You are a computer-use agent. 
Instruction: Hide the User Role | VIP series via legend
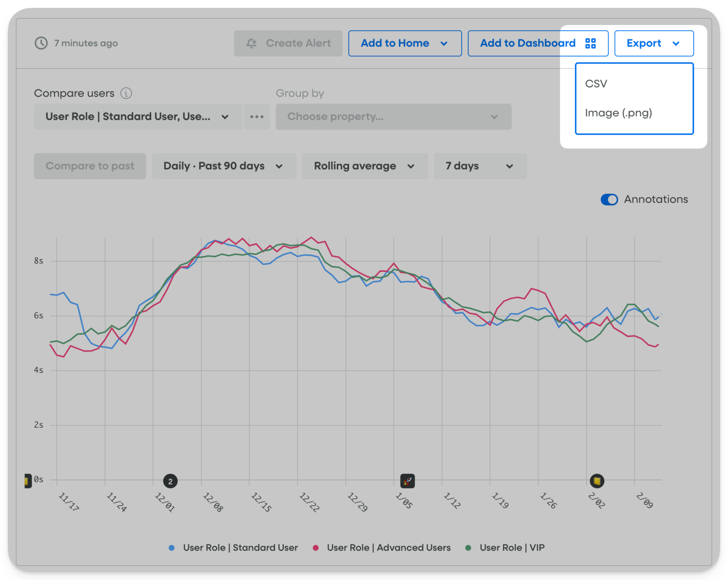512,548
